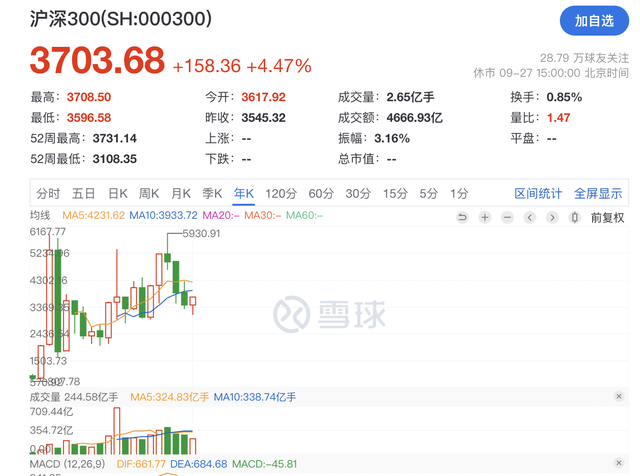Click the reset/undo chart icon
The width and height of the screenshot is (640, 476).
[x=462, y=218]
